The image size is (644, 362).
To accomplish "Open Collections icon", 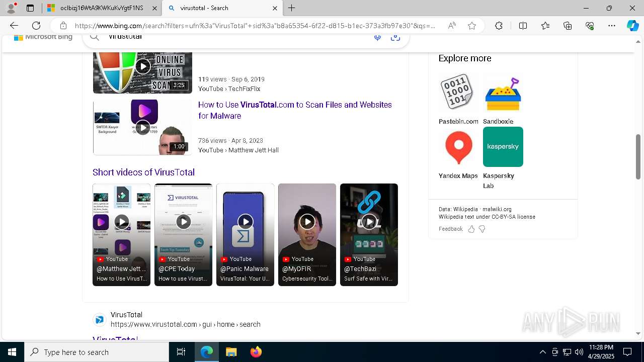I will click(x=568, y=26).
